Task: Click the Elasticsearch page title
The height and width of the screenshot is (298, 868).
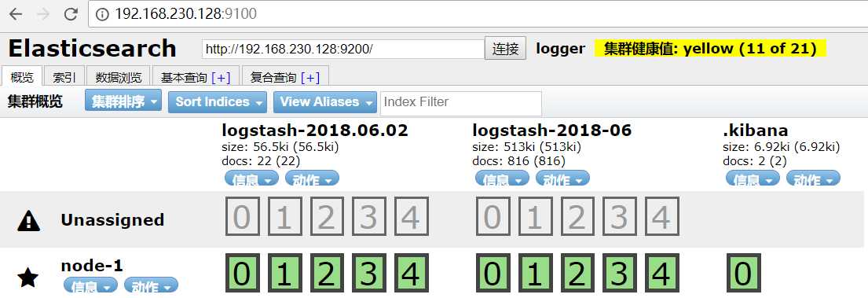Action: [92, 49]
